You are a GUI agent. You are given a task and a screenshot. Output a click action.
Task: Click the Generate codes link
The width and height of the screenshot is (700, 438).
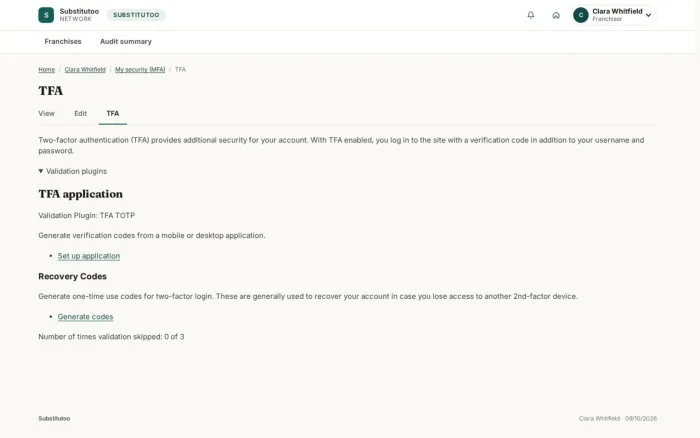[x=85, y=317]
